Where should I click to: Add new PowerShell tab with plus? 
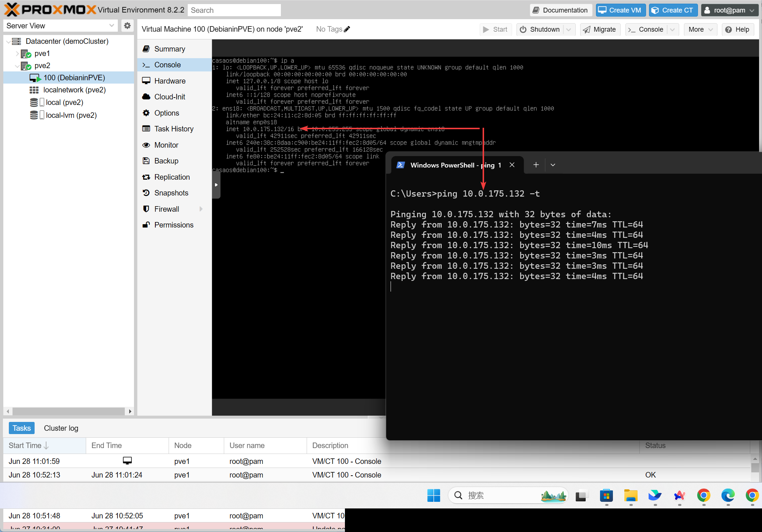point(536,165)
